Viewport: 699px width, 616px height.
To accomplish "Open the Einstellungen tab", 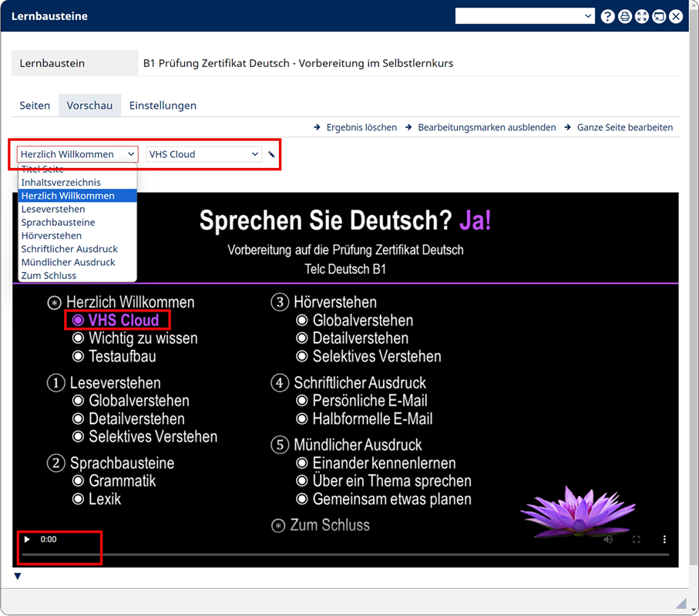I will 163,106.
